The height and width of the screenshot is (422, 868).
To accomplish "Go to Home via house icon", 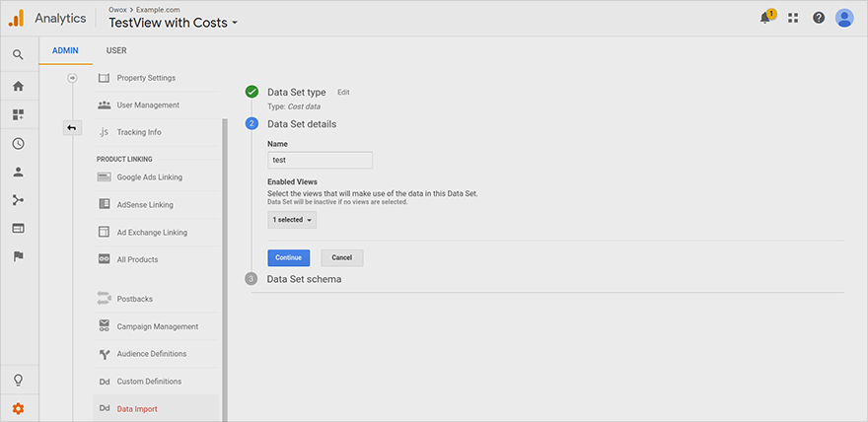I will click(19, 87).
